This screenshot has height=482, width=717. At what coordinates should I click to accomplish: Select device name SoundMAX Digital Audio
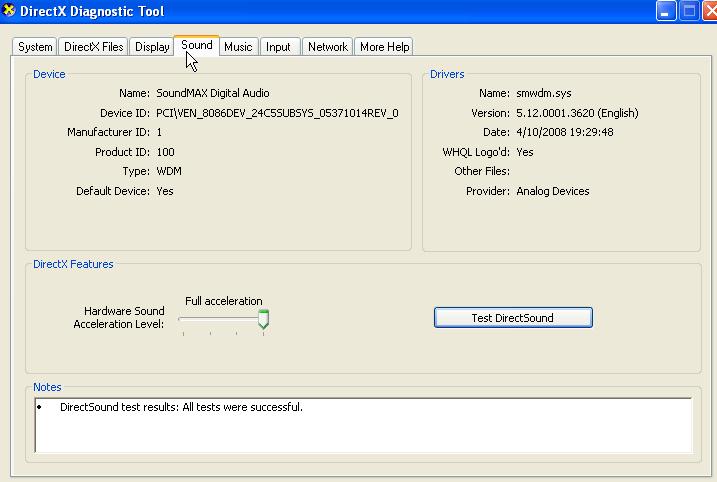(213, 93)
